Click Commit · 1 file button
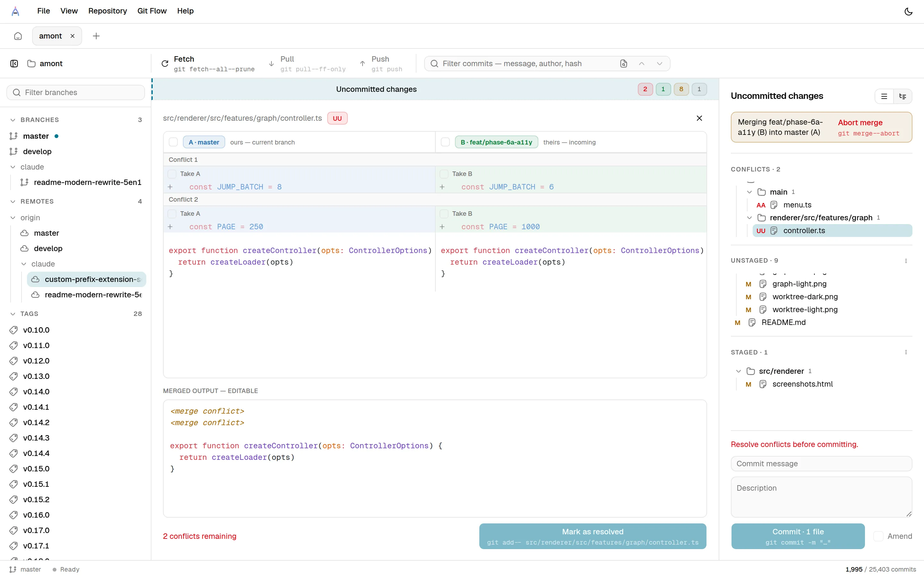924x578 pixels. 798,536
